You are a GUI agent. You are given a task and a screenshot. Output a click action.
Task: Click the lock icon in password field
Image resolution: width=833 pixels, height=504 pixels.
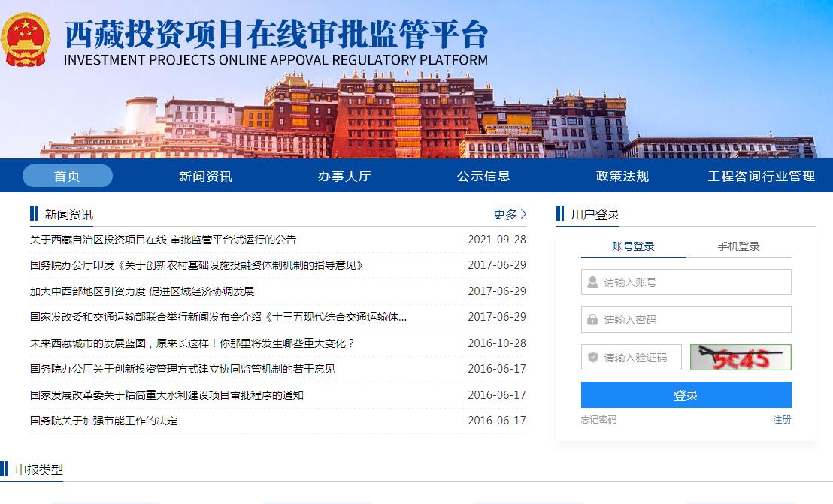tap(592, 320)
